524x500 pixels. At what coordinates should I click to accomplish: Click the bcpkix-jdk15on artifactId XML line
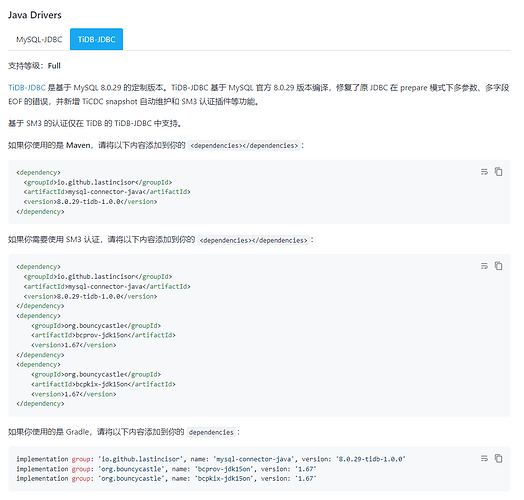(103, 384)
